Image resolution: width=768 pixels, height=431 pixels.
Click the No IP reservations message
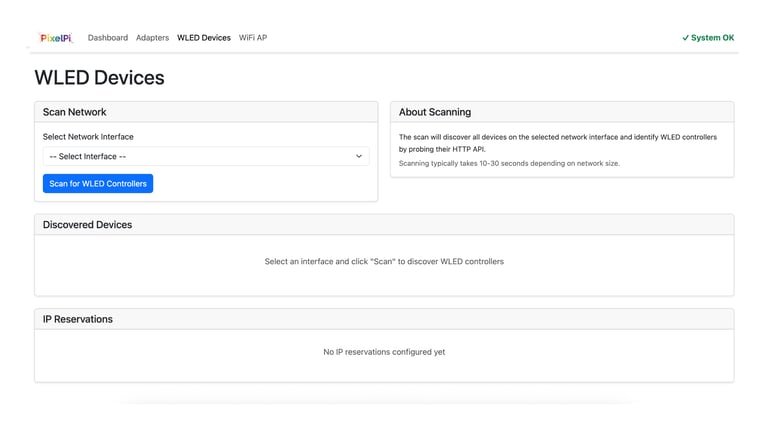point(384,352)
